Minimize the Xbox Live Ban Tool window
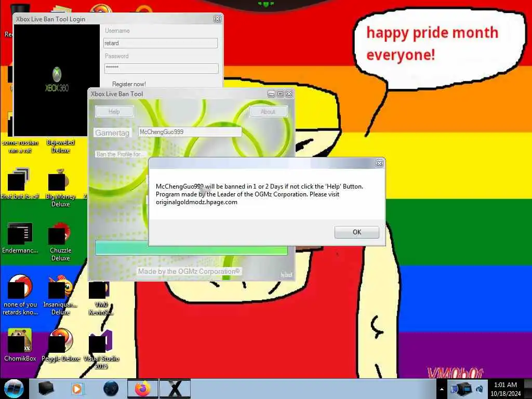 click(271, 94)
